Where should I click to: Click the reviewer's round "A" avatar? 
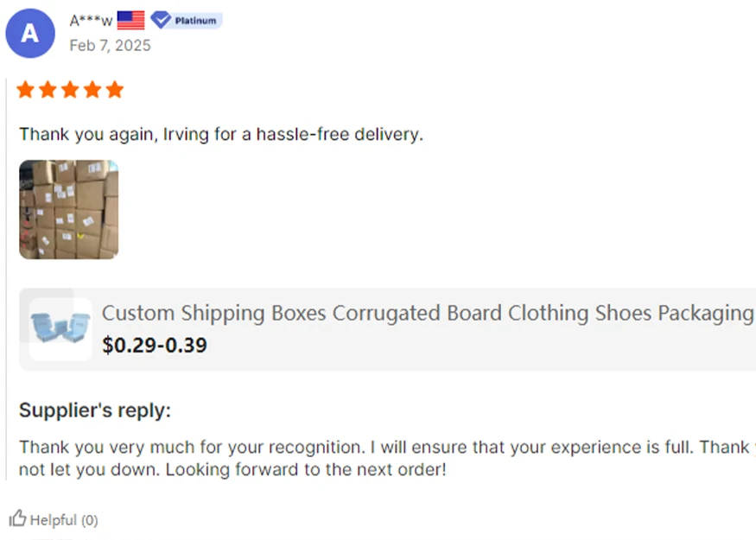(30, 33)
